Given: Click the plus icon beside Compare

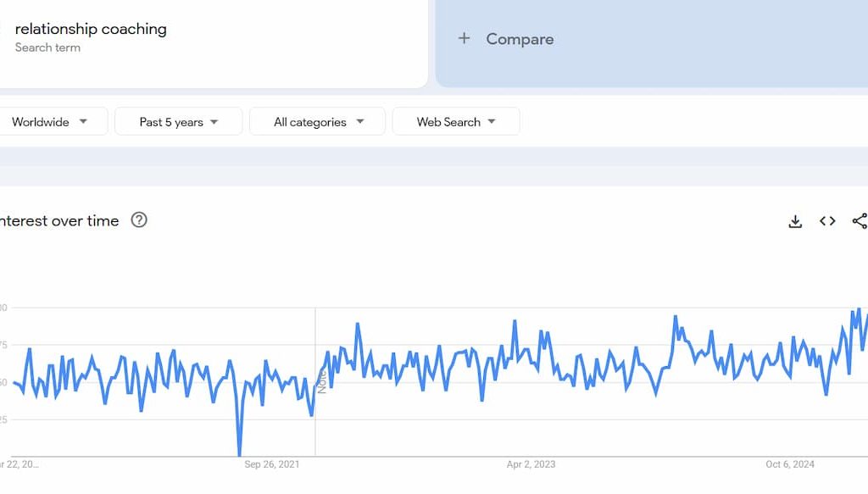Looking at the screenshot, I should 464,38.
